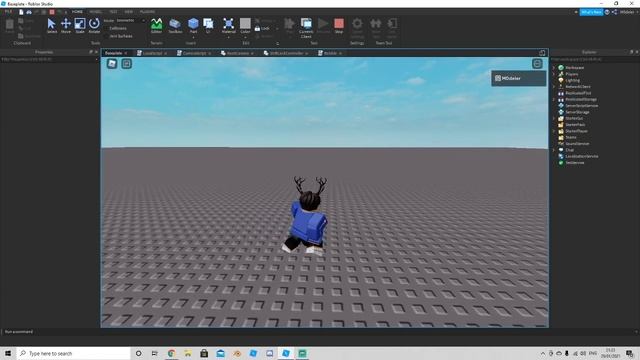The width and height of the screenshot is (640, 360).
Task: Open the Material picker
Action: point(229,25)
